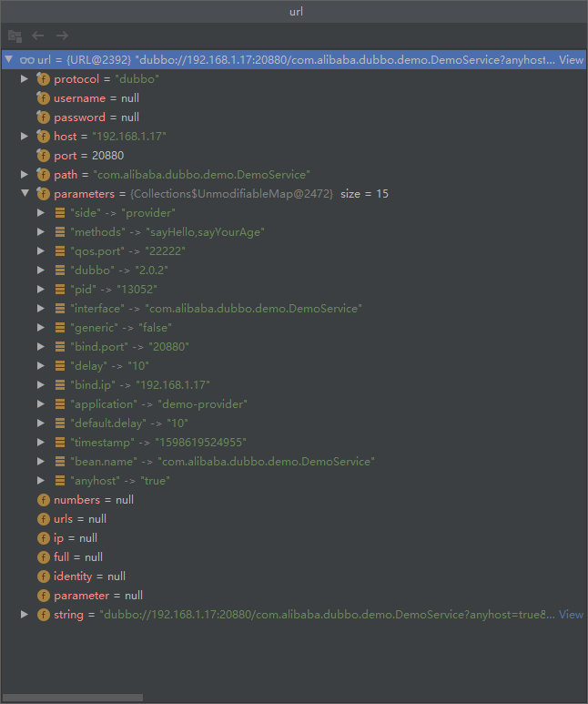Image resolution: width=588 pixels, height=704 pixels.
Task: Click the username = null text
Action: 96,98
